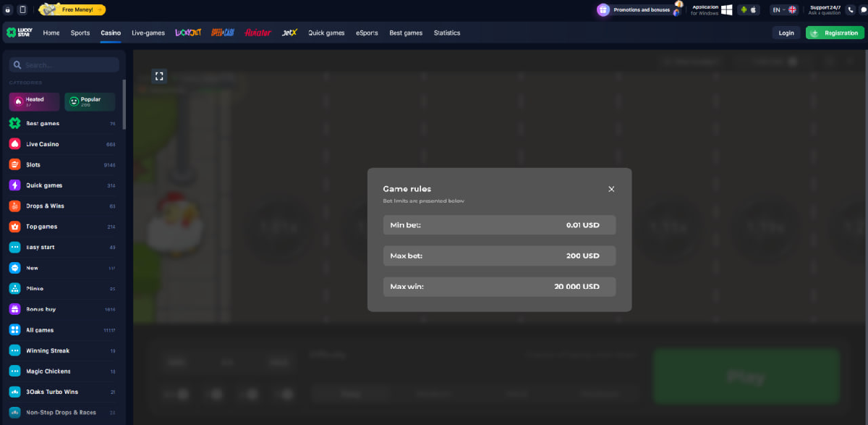Viewport: 868px width, 425px height.
Task: Download the Windows application
Action: tap(727, 10)
